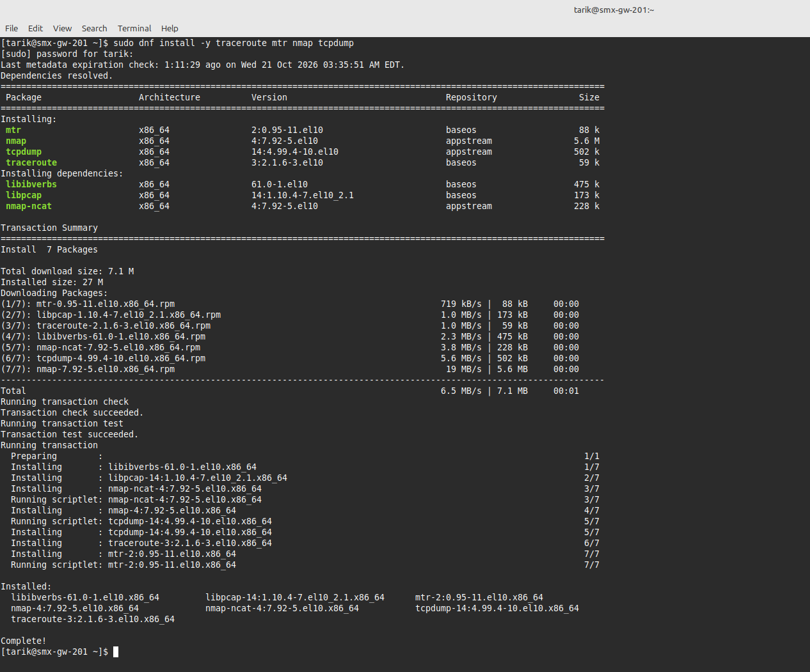Click the green nmap-ncat dependency name
Viewport: 810px width, 672px height.
tap(29, 206)
